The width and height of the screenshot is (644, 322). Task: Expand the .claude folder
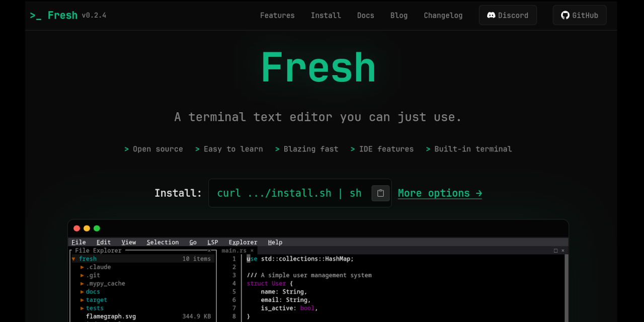(83, 267)
